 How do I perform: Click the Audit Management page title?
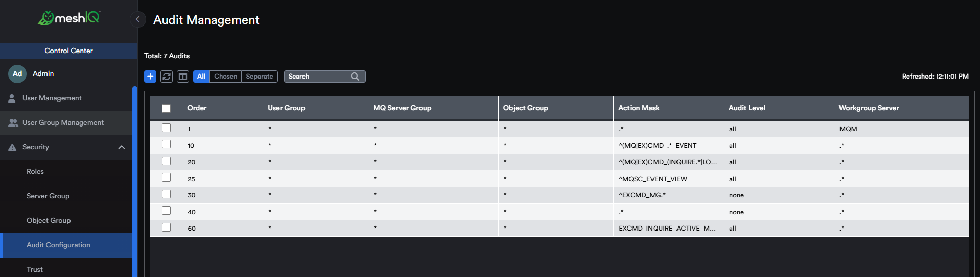pyautogui.click(x=206, y=20)
